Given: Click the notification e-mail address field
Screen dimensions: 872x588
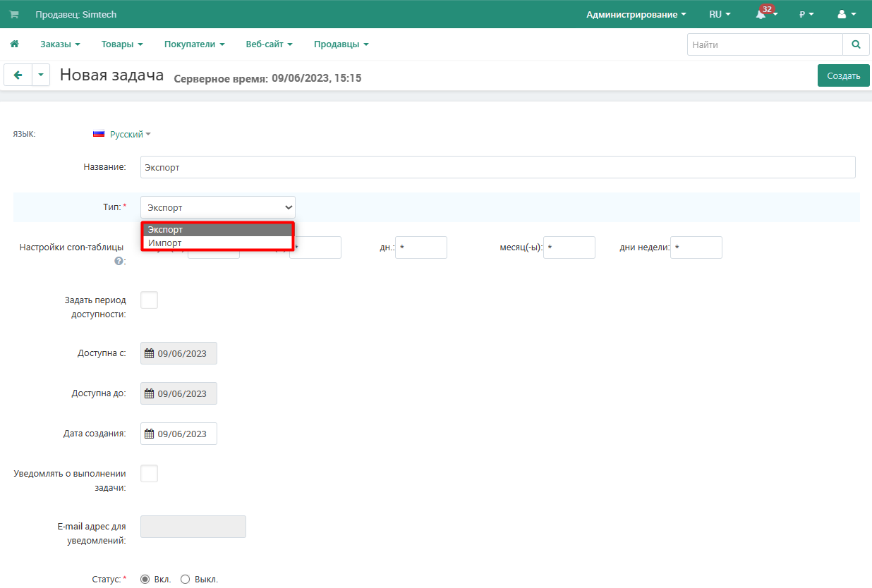Looking at the screenshot, I should (x=193, y=527).
